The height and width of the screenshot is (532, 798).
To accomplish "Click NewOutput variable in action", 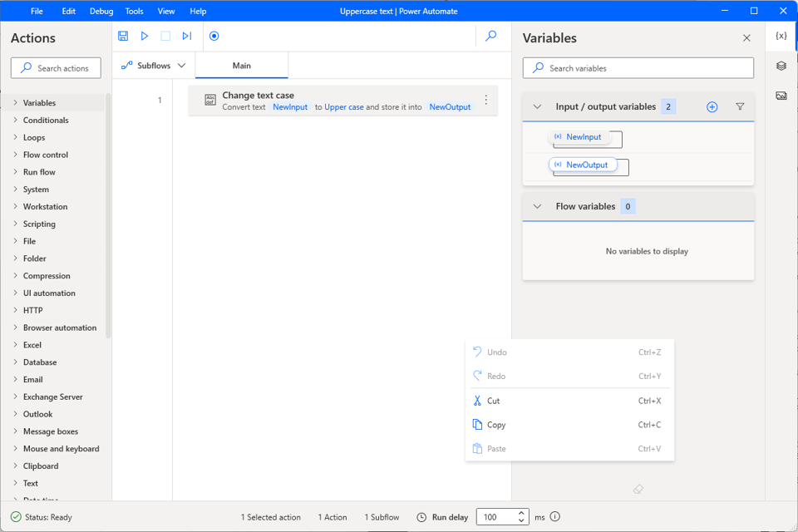I will click(x=450, y=107).
